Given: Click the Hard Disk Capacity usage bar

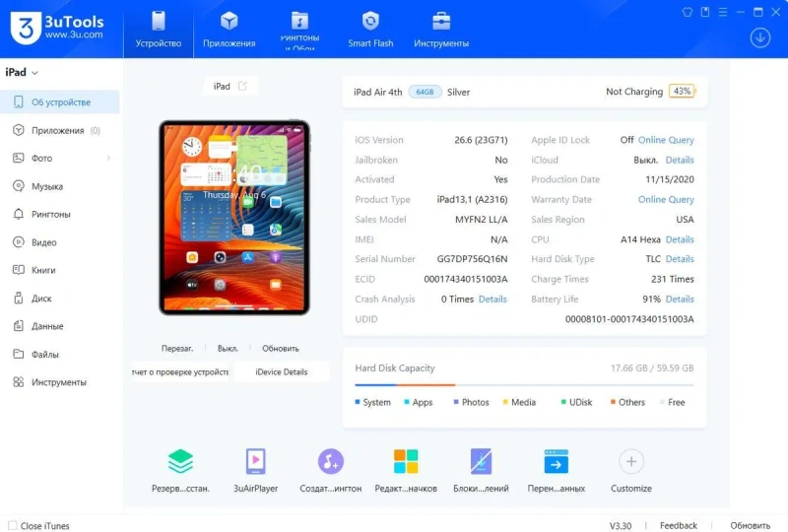Looking at the screenshot, I should pyautogui.click(x=524, y=385).
